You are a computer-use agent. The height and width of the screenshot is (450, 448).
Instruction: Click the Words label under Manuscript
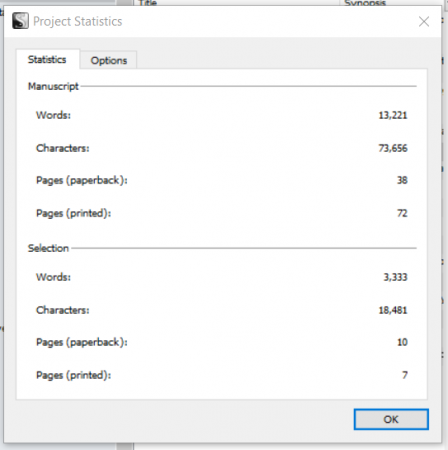tap(53, 115)
